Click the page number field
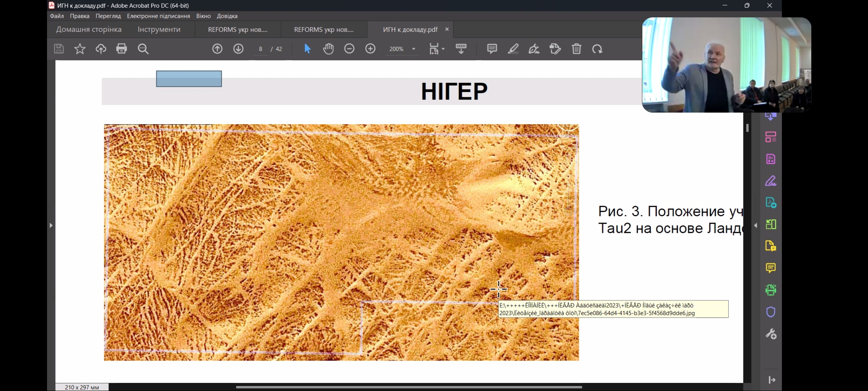The height and width of the screenshot is (391, 868). point(260,49)
